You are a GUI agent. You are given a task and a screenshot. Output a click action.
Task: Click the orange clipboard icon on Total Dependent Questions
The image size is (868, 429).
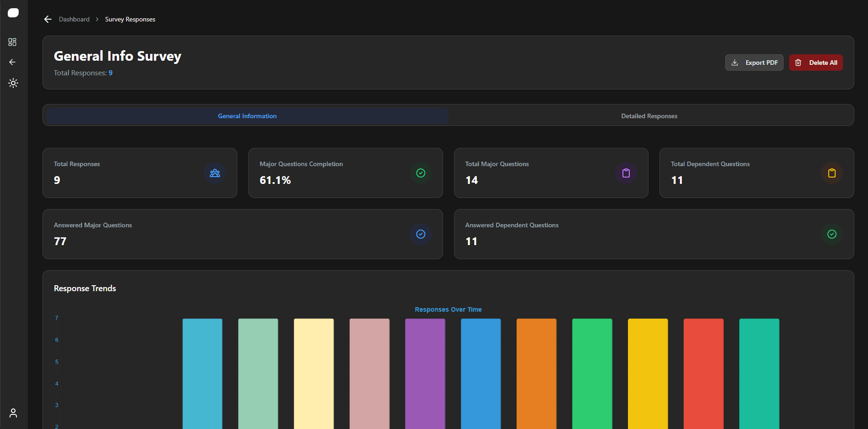832,173
